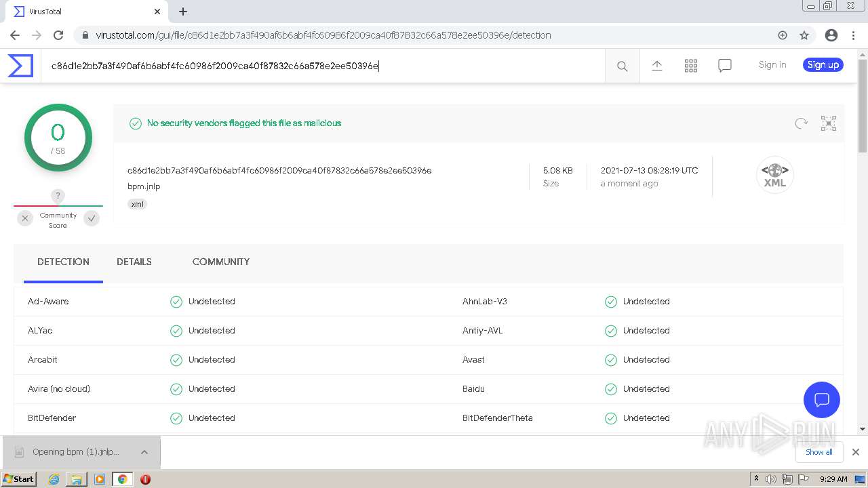Click the xml tag

(138, 204)
